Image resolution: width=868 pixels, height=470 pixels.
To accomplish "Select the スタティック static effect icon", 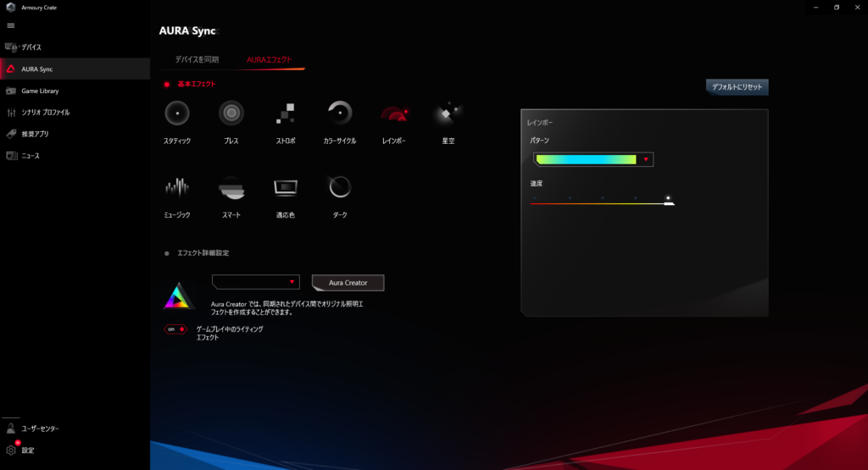I will click(x=177, y=113).
